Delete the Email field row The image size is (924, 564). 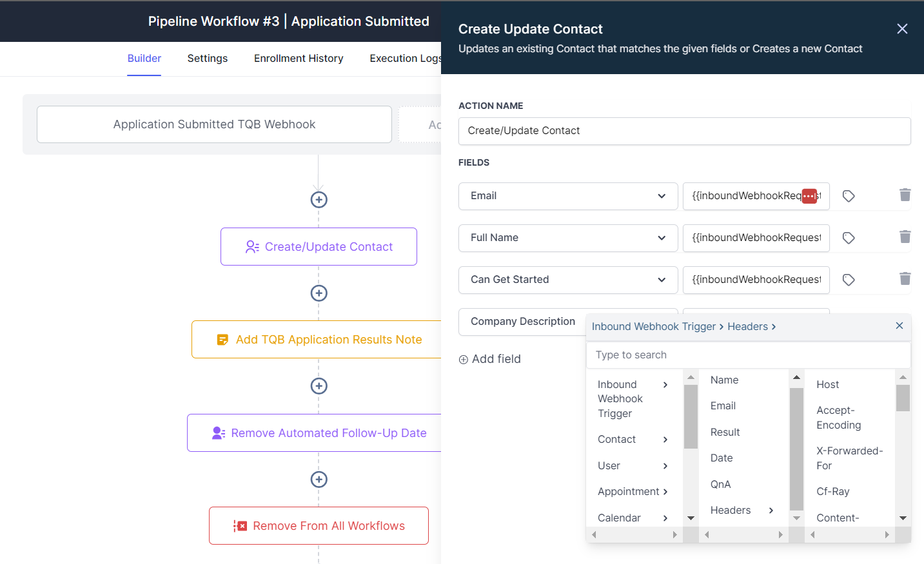pos(905,195)
